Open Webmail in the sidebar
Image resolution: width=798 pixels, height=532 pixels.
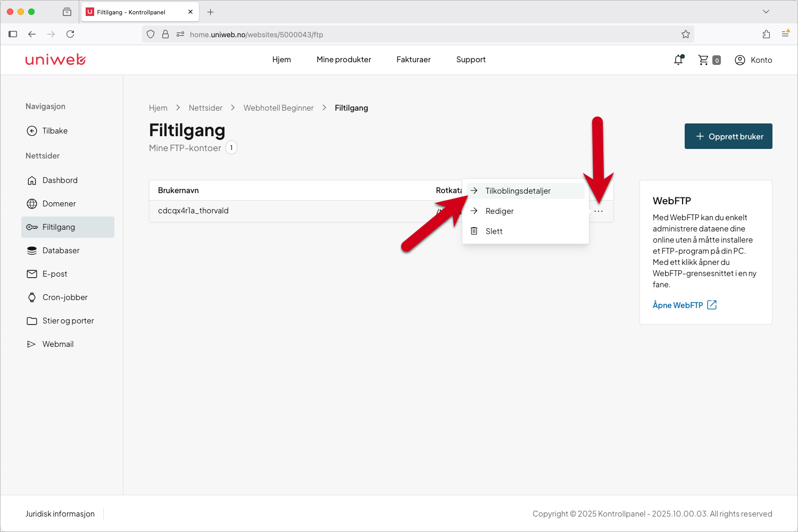[x=68, y=344]
